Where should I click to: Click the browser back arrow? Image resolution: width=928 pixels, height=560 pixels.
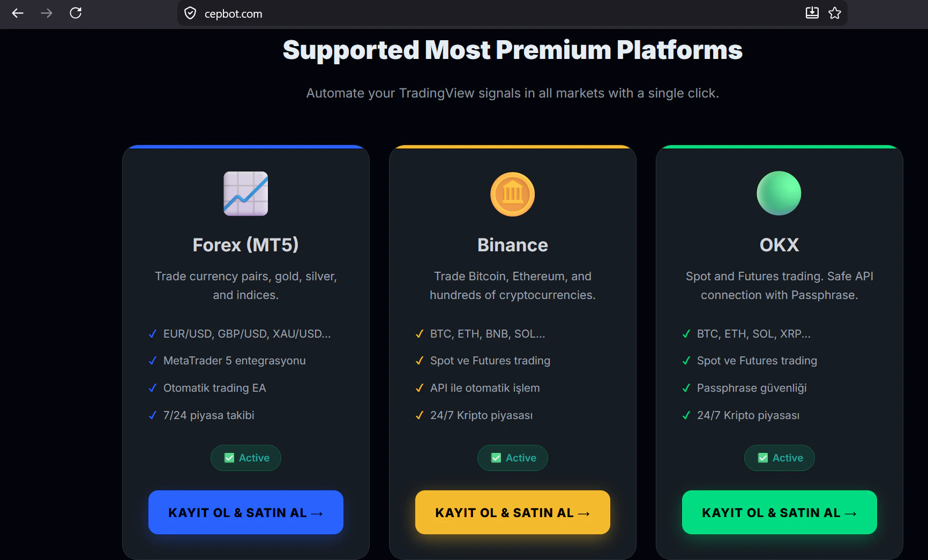click(18, 13)
